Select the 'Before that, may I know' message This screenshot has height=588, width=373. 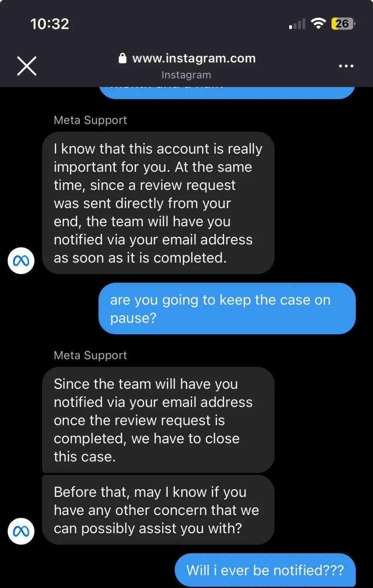click(x=158, y=510)
